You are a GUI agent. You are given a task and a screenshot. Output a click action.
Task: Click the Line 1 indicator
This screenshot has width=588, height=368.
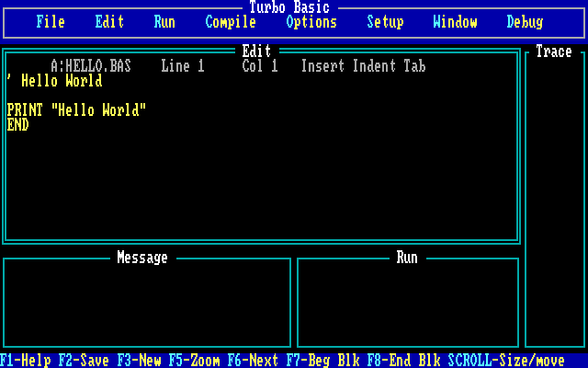[183, 66]
